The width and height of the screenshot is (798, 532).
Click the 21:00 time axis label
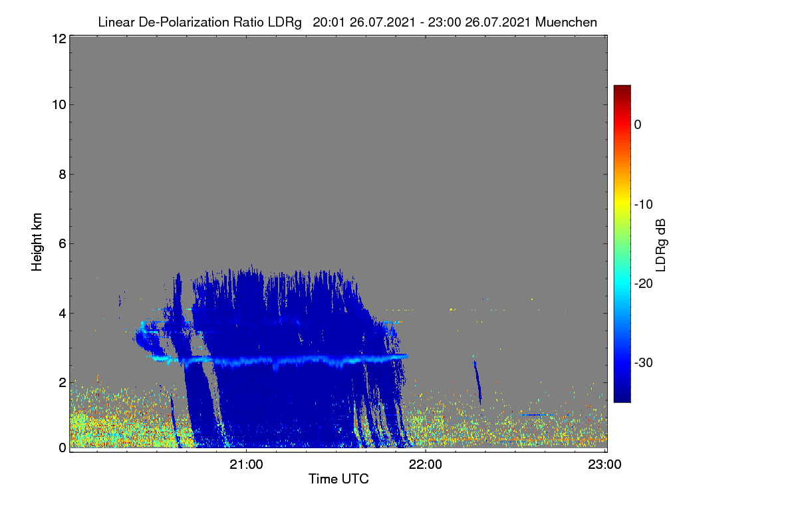[x=246, y=464]
